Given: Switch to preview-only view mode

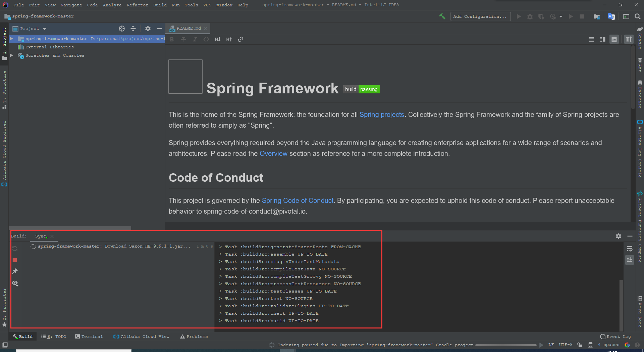Looking at the screenshot, I should point(614,39).
